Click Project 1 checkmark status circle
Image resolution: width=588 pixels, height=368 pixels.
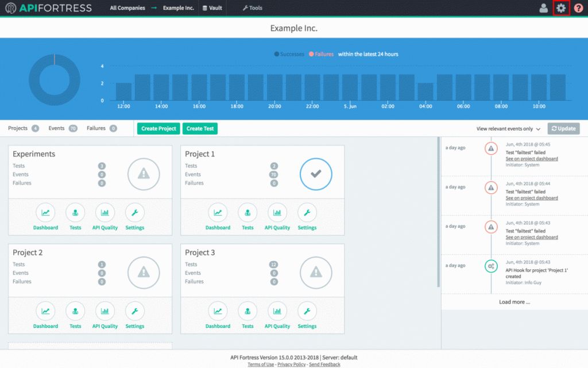pos(316,174)
